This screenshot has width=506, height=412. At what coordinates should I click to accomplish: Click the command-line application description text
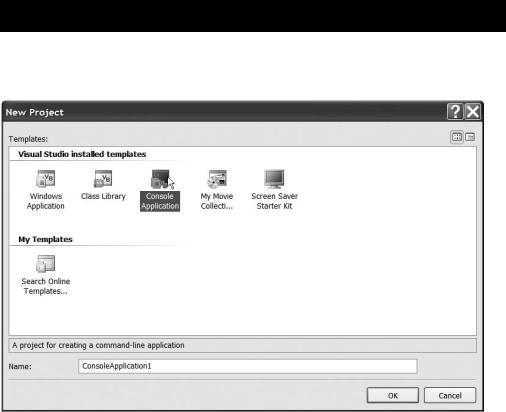(98, 345)
